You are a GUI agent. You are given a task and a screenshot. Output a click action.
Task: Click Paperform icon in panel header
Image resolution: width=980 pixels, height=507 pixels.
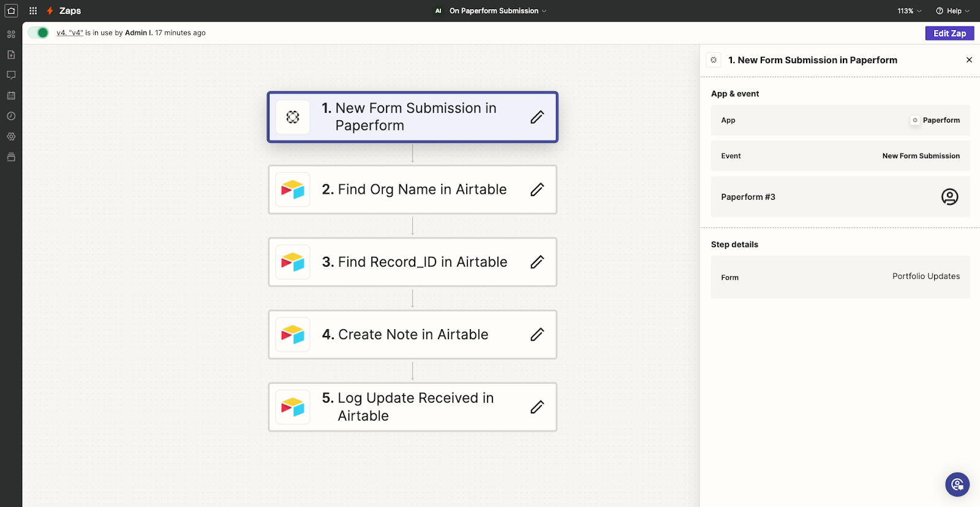click(x=714, y=60)
